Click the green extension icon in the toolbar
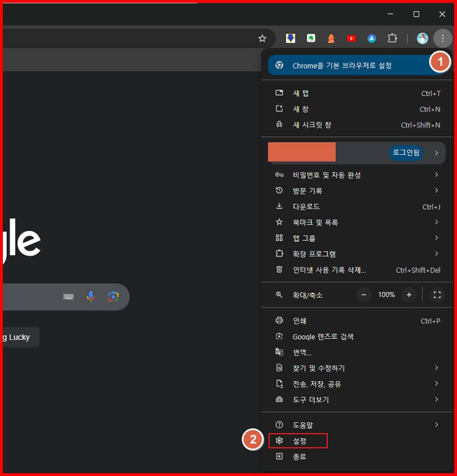The image size is (457, 476). click(311, 38)
